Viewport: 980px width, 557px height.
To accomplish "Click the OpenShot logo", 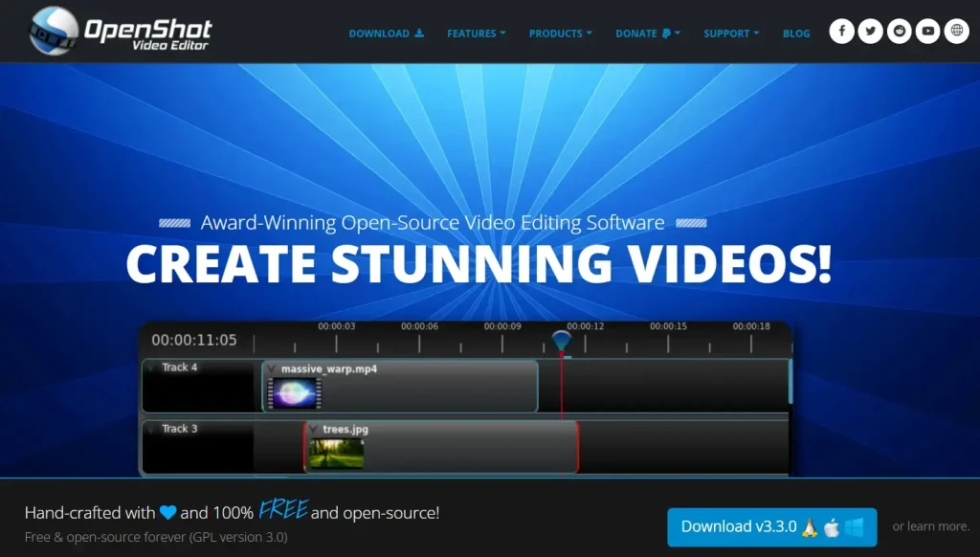I will [120, 32].
